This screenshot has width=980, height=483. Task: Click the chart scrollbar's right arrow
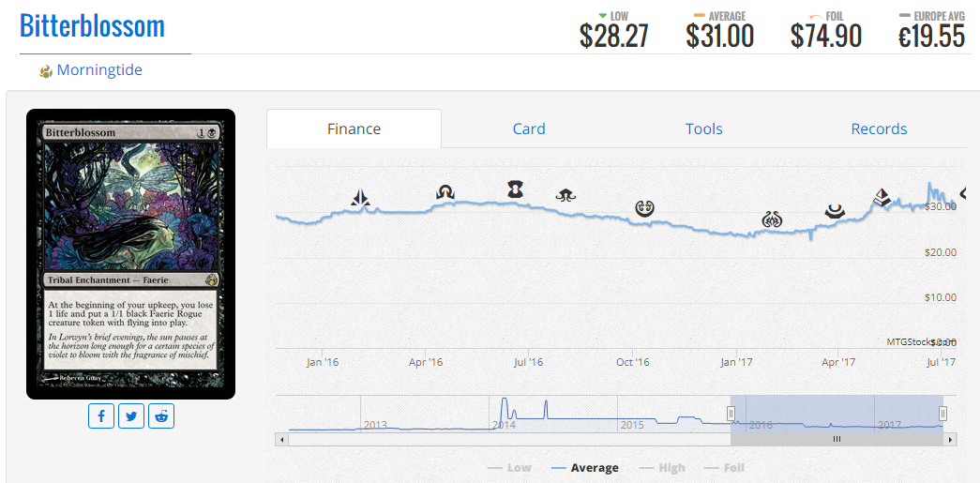point(950,439)
